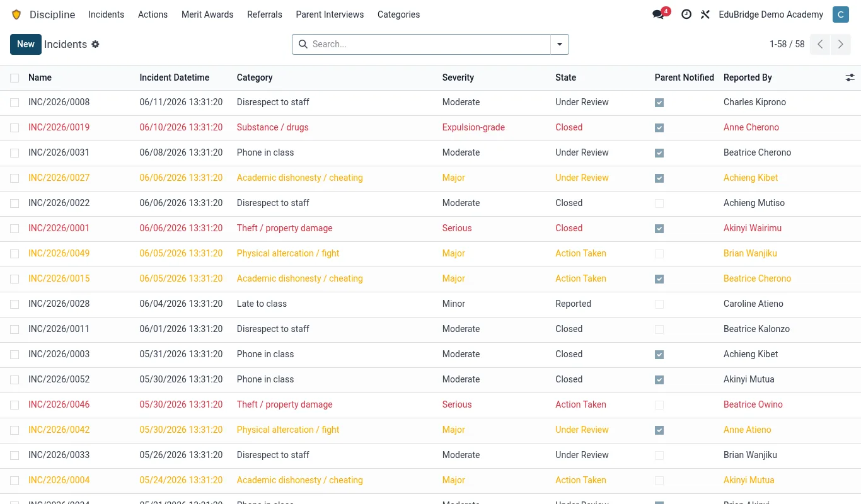Open incident INC/2026/0011
861x504 pixels.
point(59,329)
